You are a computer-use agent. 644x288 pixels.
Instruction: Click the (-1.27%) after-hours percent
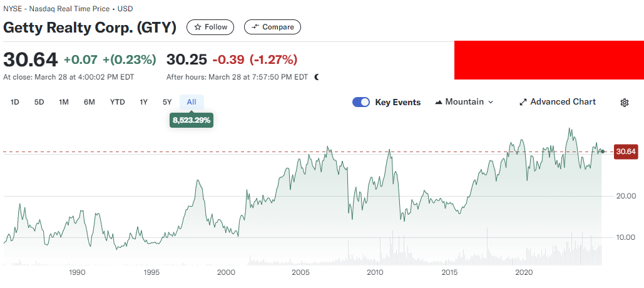pos(273,60)
